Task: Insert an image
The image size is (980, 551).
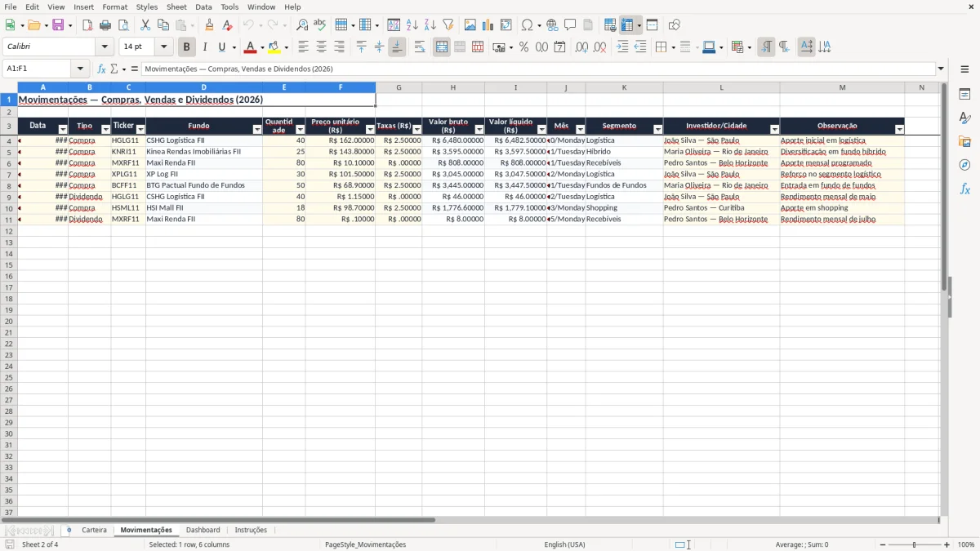Action: tap(470, 25)
